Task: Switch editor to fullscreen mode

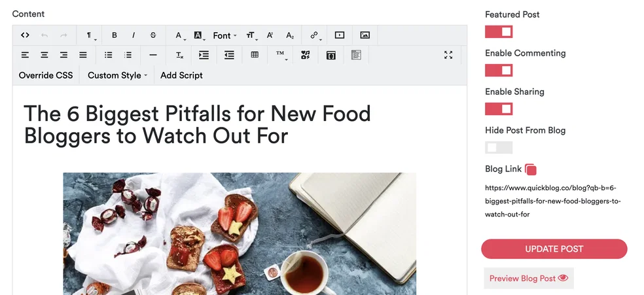Action: pyautogui.click(x=448, y=55)
